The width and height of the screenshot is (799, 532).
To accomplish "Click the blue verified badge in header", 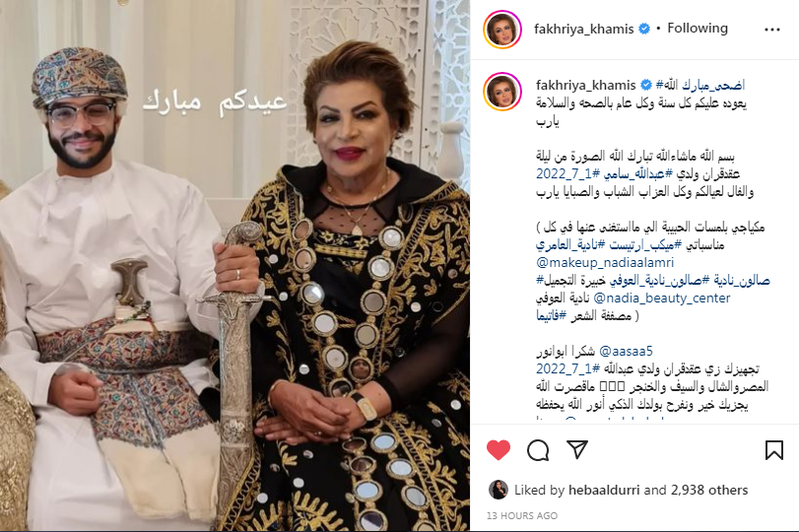I will click(644, 29).
